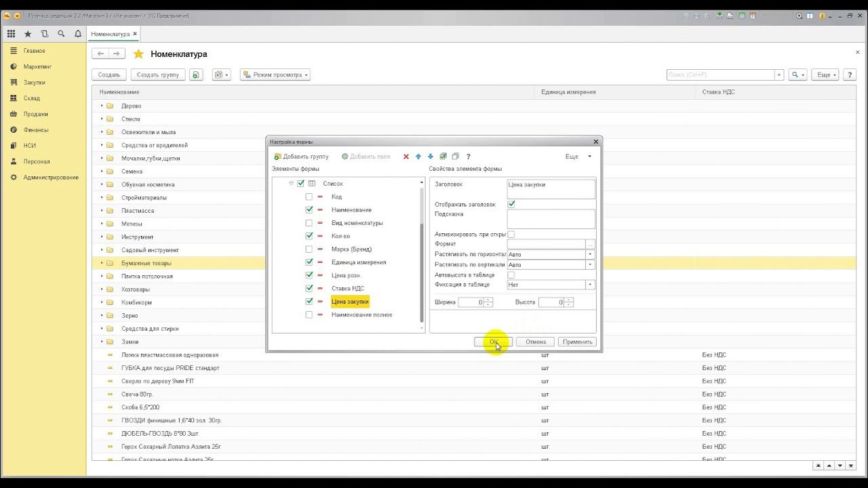
Task: Click the Отмена button
Action: [x=536, y=342]
